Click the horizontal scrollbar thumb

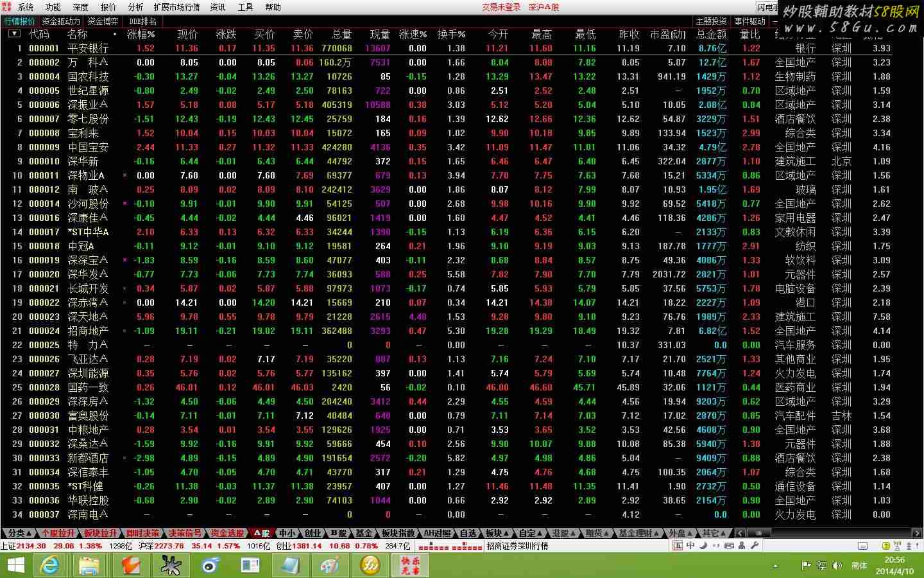pos(758,533)
